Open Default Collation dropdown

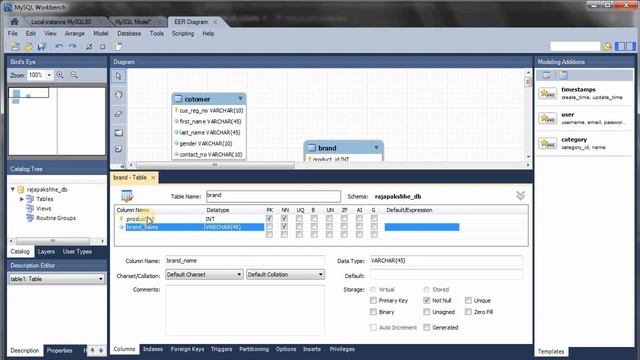(x=285, y=275)
